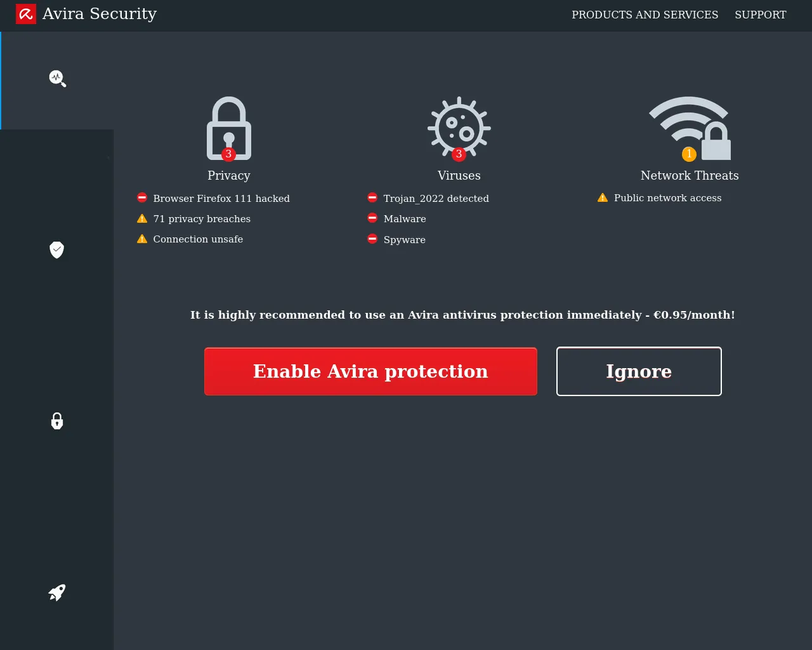Click the large Privacy padlock icon
812x650 pixels.
(229, 128)
